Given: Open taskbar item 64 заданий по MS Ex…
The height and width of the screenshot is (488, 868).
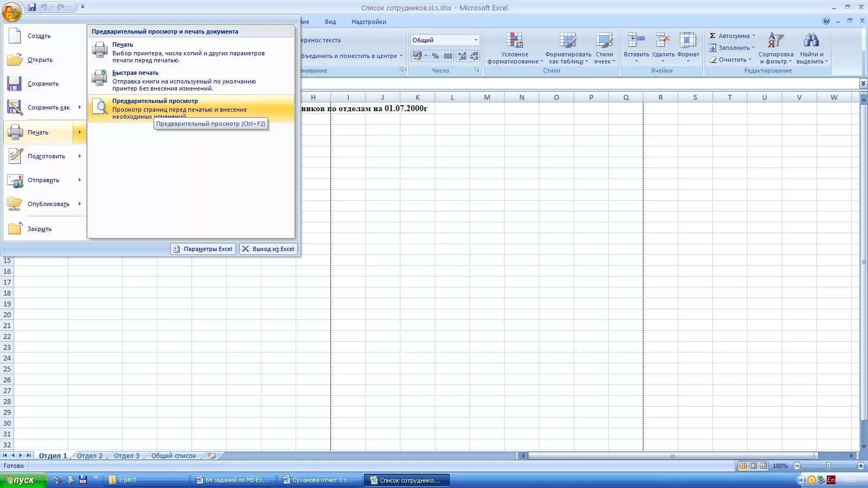Looking at the screenshot, I should click(233, 480).
